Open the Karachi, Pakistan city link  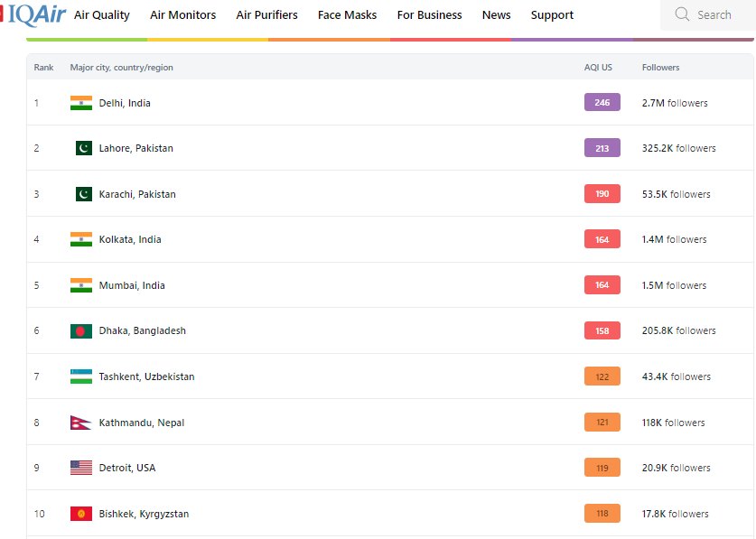click(137, 194)
